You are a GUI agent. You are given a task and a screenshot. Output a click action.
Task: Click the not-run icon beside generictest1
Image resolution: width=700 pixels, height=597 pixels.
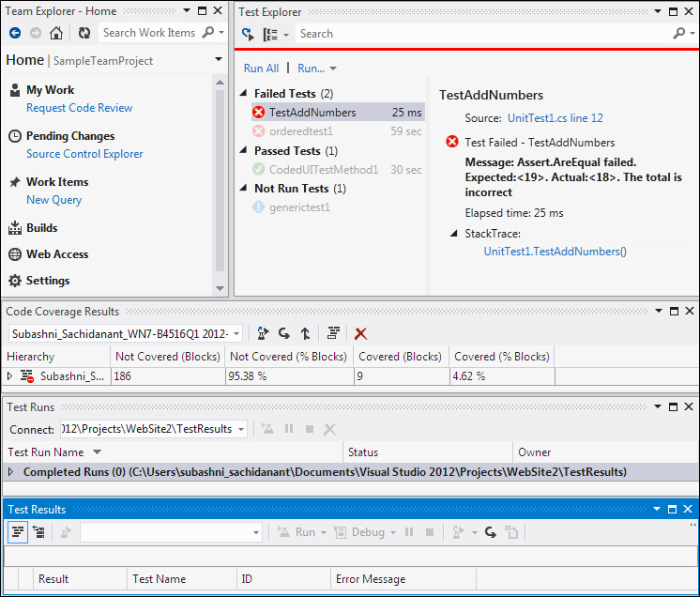tap(258, 207)
